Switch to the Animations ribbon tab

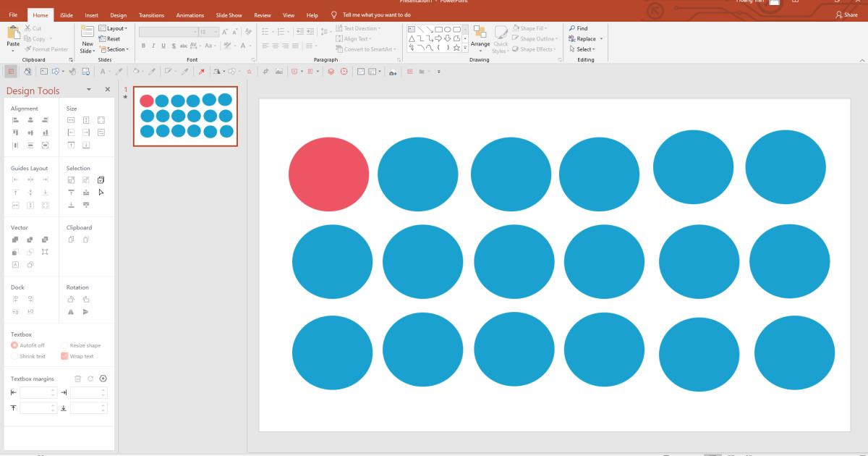(190, 14)
